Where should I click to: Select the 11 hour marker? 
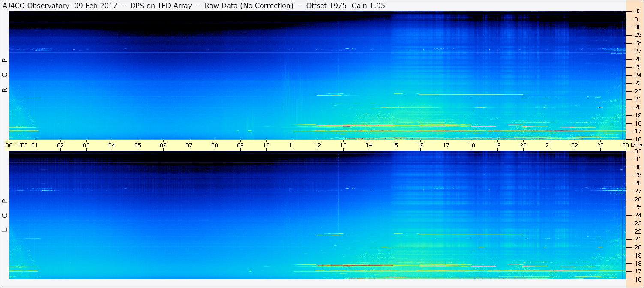click(x=292, y=145)
